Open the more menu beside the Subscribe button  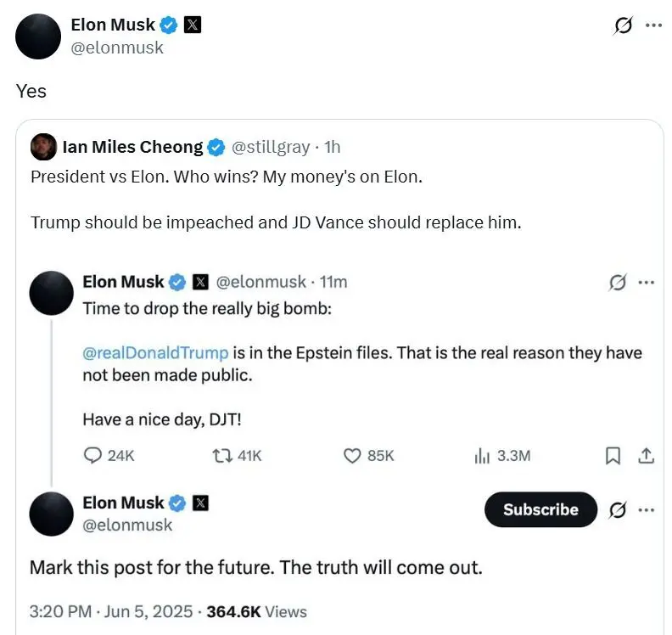(647, 510)
